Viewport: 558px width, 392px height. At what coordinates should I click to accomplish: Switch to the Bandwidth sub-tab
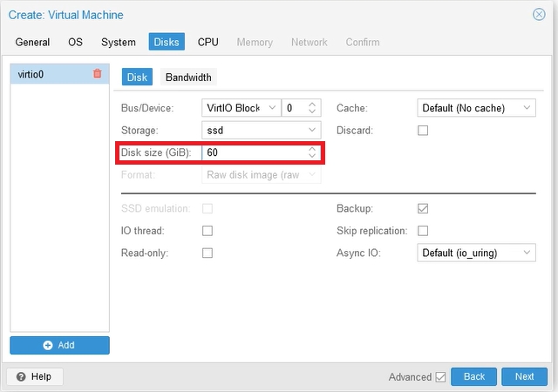(188, 77)
